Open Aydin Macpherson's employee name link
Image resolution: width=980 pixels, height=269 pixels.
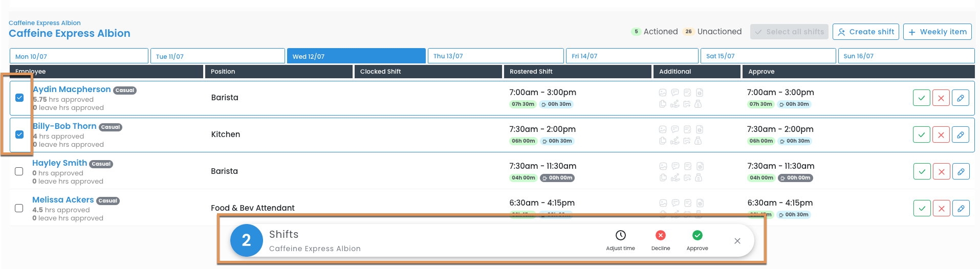pos(72,89)
